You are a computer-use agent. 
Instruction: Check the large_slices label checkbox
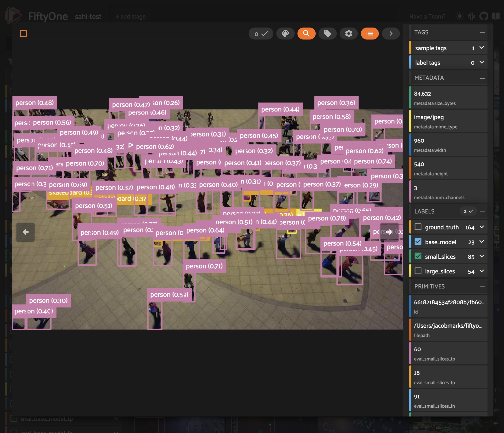tap(418, 271)
